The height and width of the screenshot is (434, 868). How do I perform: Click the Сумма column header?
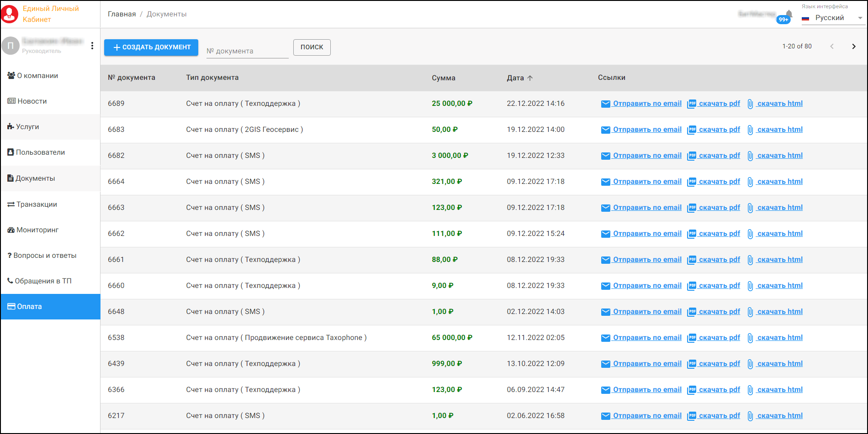tap(443, 78)
